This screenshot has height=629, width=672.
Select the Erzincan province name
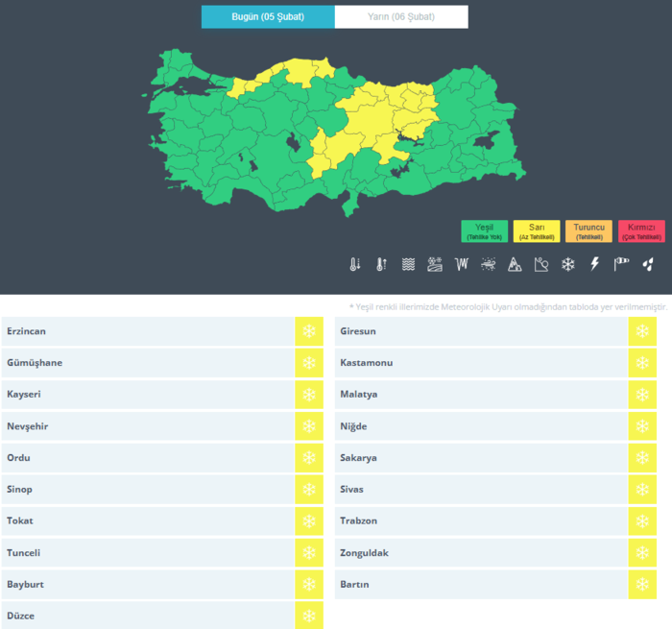(26, 331)
